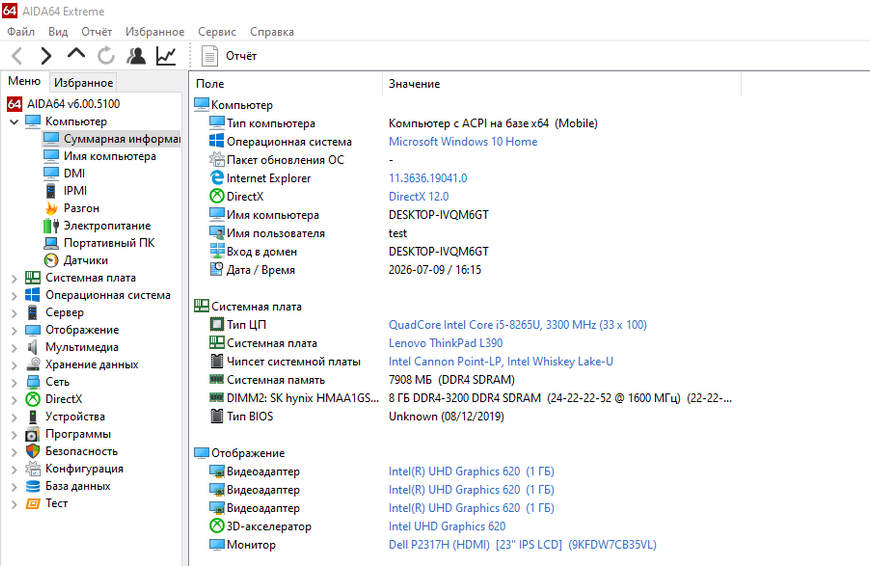Viewport: 870px width, 566px height.
Task: Click the Электропитание battery icon
Action: tap(51, 226)
